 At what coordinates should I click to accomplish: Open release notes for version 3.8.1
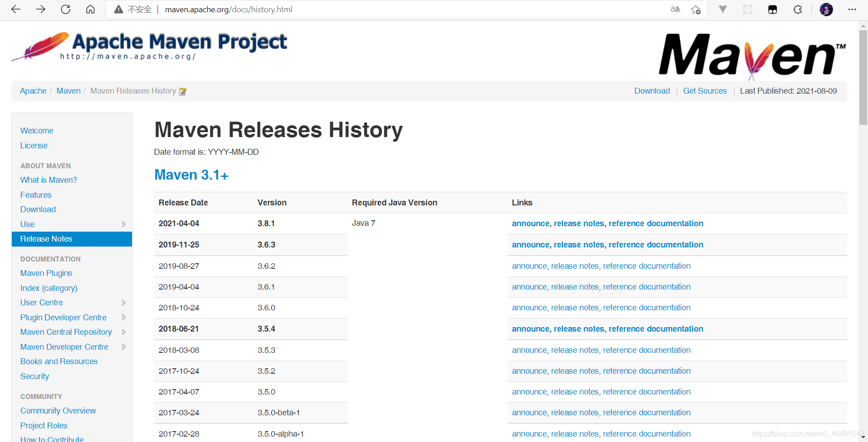pyautogui.click(x=579, y=223)
